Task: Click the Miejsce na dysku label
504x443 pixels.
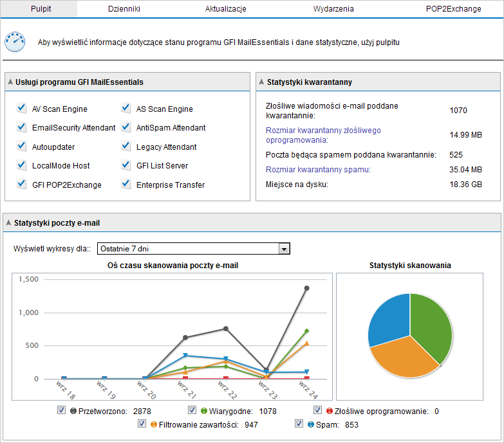Action: [297, 185]
